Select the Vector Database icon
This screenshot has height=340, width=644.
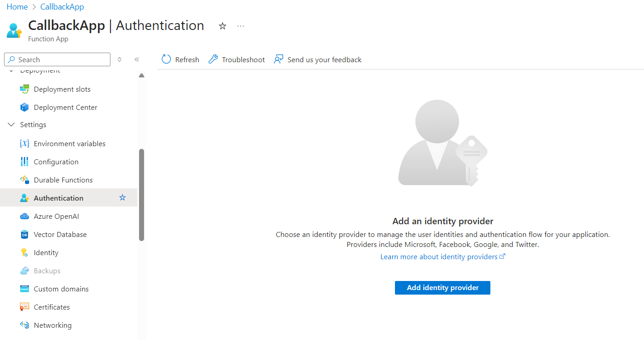(24, 234)
